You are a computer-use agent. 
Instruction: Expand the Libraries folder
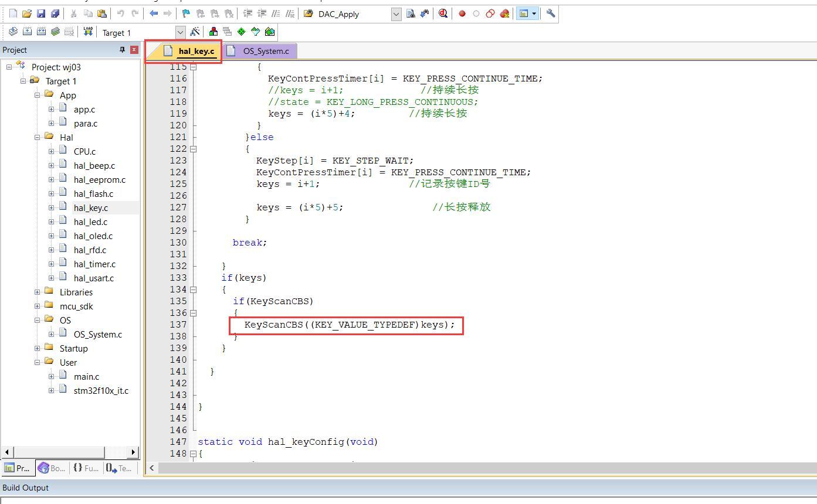pos(38,292)
